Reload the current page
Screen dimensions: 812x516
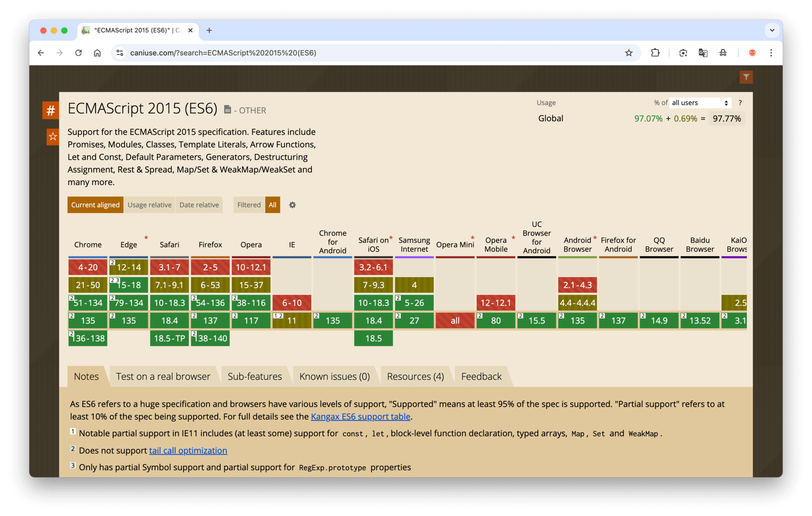click(x=78, y=53)
